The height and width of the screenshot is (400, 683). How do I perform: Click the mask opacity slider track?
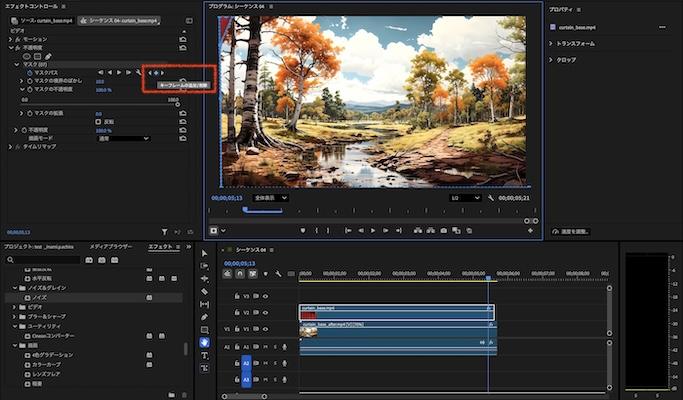tap(100, 105)
